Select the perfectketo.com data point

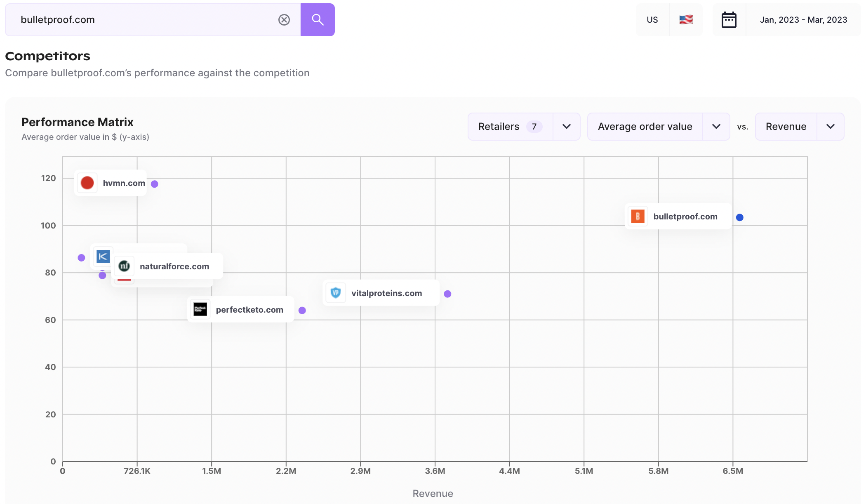click(302, 311)
